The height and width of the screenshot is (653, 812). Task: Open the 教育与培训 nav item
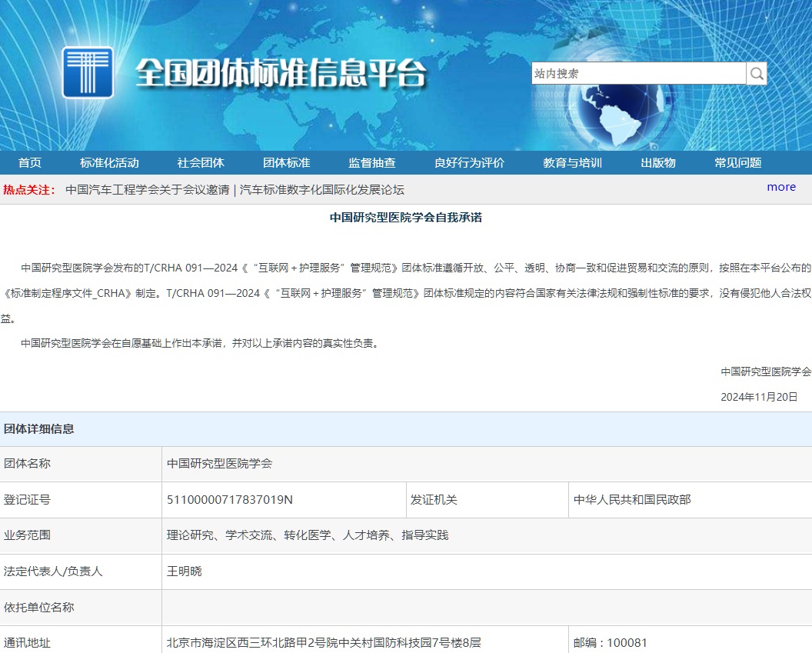(572, 162)
